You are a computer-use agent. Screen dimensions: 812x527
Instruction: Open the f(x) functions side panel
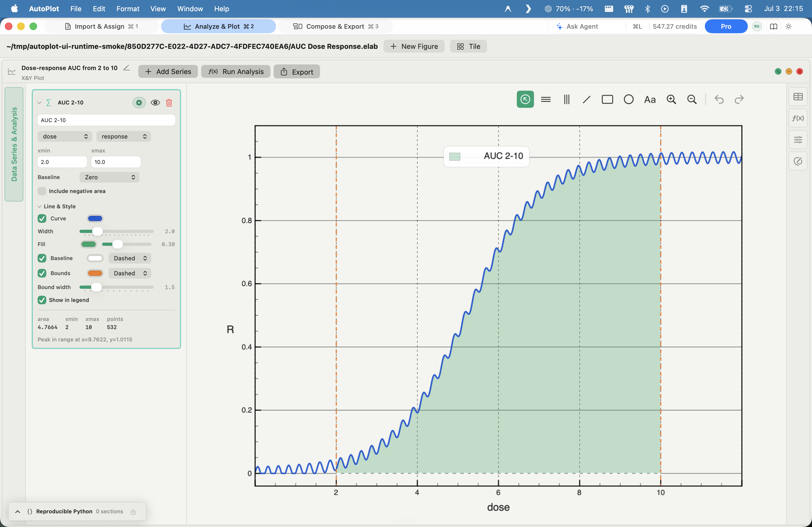click(x=798, y=118)
